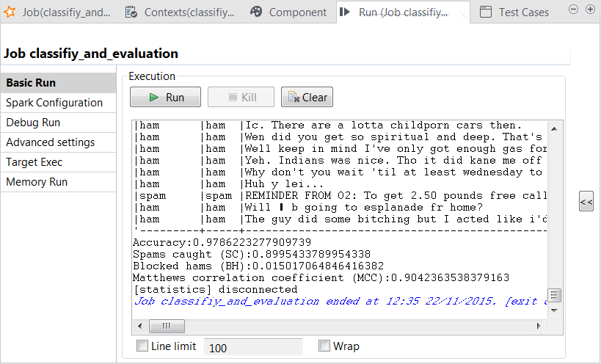Click the Accuracy result line
601x364 pixels.
222,242
